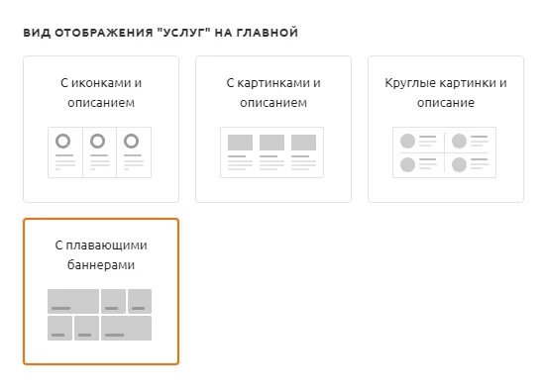
Task: Click the third ring icon in icons preview
Action: tap(131, 142)
